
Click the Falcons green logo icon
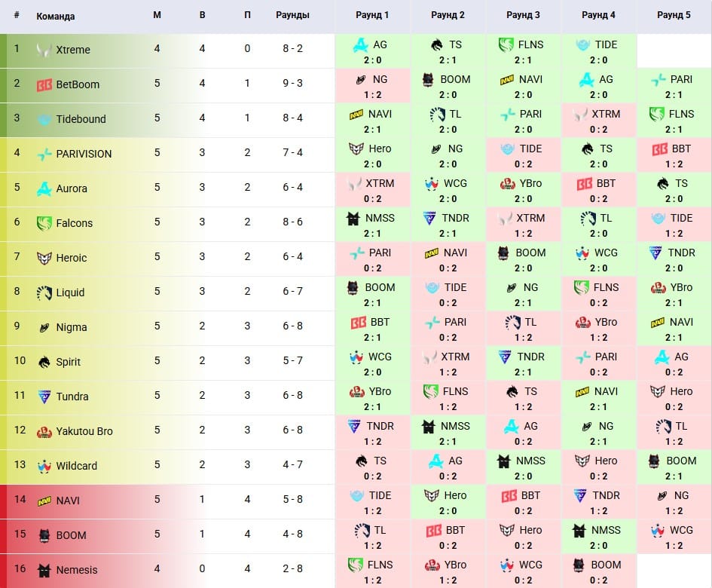(x=44, y=223)
